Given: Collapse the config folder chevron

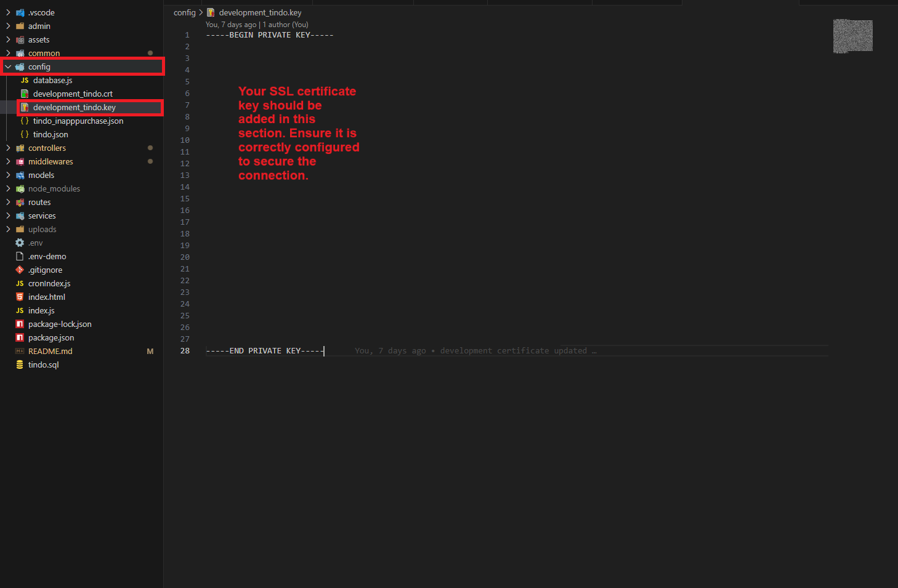Looking at the screenshot, I should tap(8, 67).
